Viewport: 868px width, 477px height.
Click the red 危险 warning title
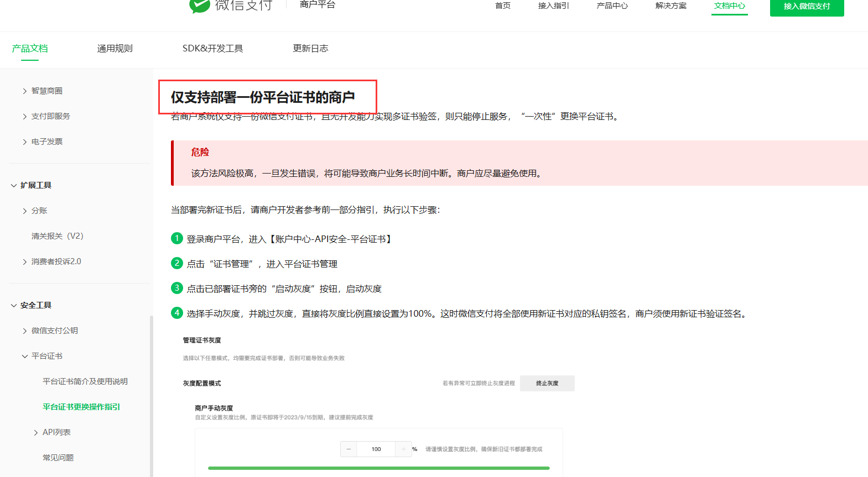[x=200, y=152]
